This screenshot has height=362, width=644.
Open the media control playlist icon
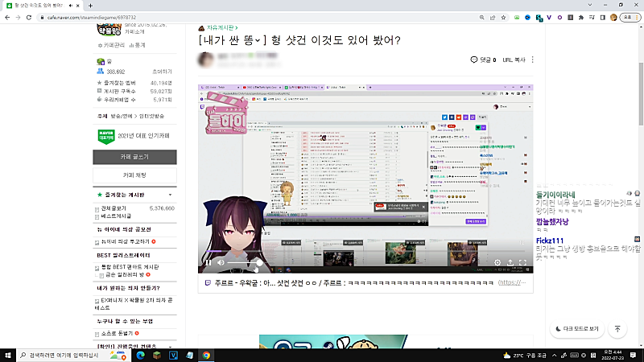click(592, 18)
